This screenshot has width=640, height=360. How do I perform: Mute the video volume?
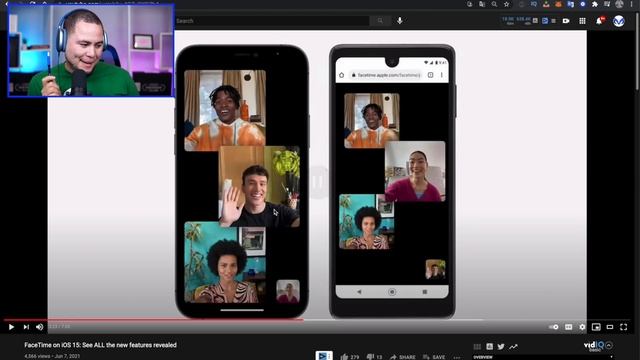click(40, 327)
